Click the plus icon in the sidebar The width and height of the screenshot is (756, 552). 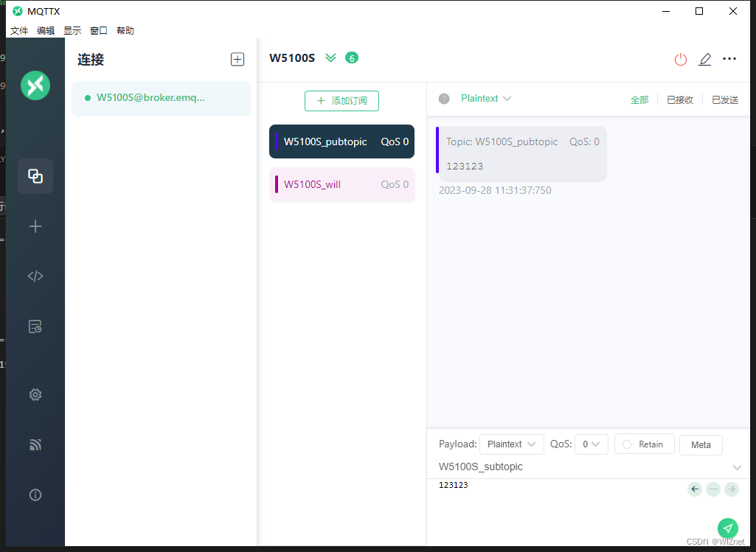click(35, 226)
